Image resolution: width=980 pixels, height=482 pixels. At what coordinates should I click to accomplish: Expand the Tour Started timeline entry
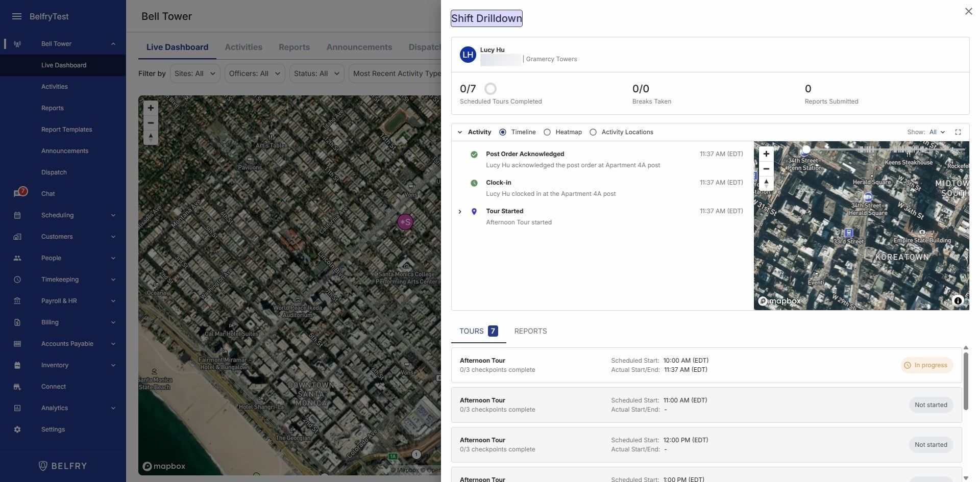coord(460,212)
